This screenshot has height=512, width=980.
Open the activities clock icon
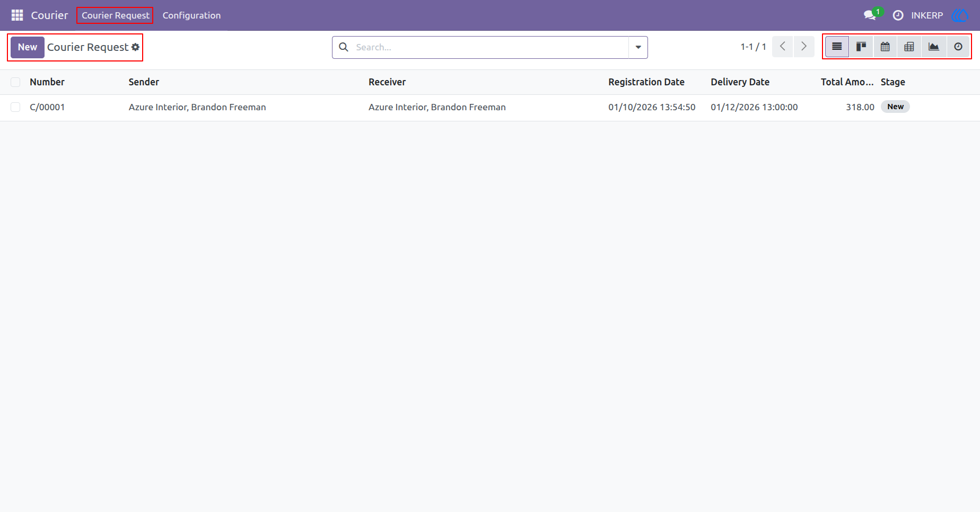(x=898, y=15)
